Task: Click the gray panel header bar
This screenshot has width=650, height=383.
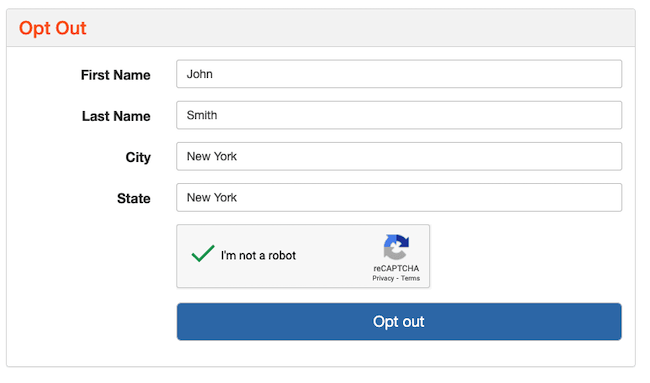Action: (x=321, y=28)
